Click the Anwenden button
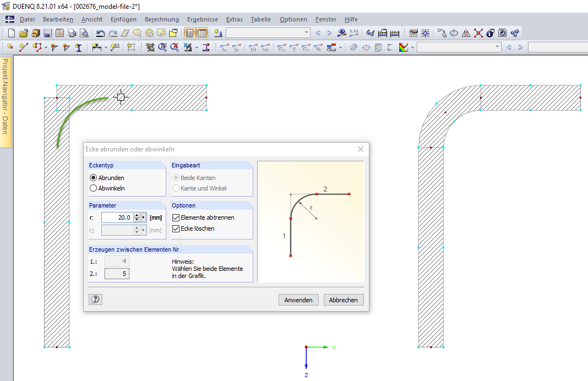The height and width of the screenshot is (381, 588). pyautogui.click(x=298, y=300)
